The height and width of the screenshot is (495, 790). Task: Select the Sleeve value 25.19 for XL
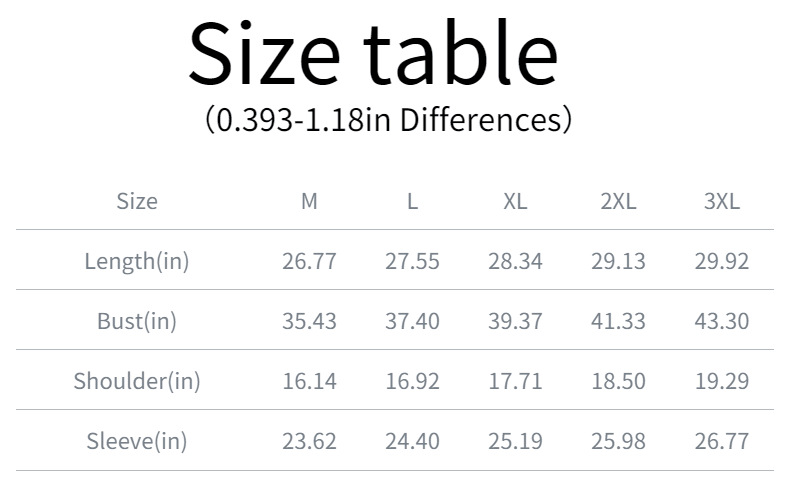(x=515, y=441)
